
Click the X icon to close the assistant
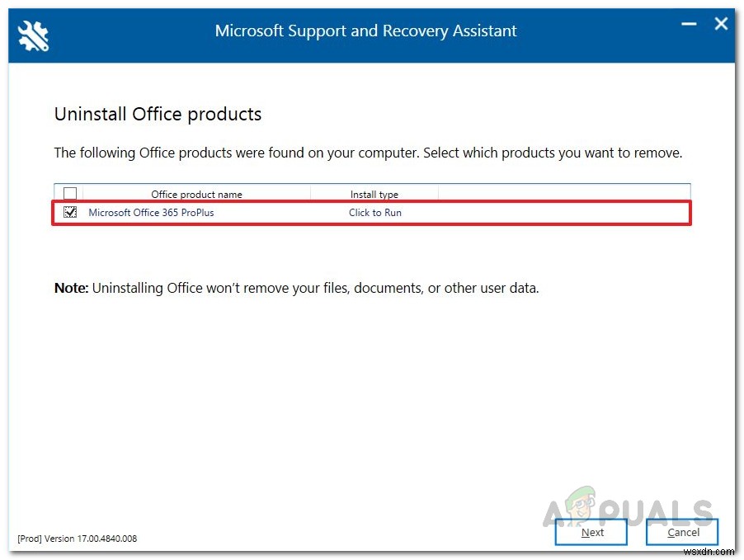click(x=721, y=24)
